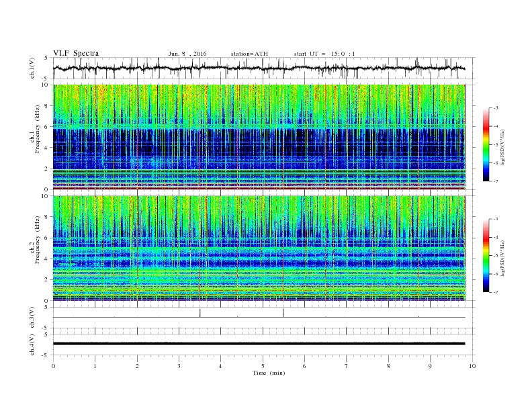Click the -7 value on ch.1 color bar
The image size is (532, 411).
(x=495, y=181)
